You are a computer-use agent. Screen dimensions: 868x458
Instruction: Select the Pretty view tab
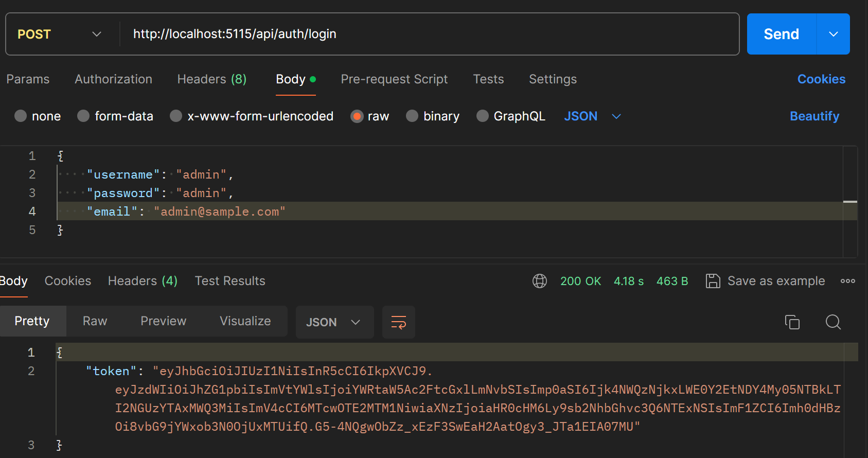(32, 321)
